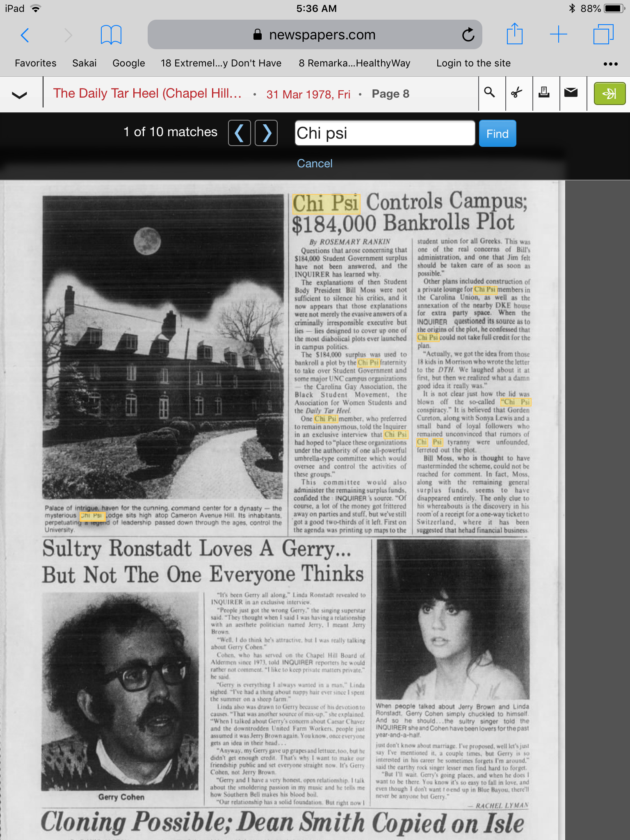Open the Google favorites bookmark
This screenshot has width=630, height=840.
tap(129, 63)
